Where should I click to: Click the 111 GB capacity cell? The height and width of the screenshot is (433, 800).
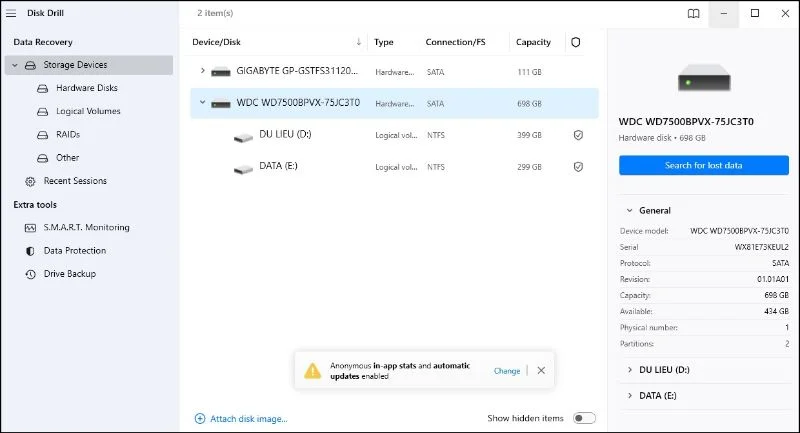click(x=529, y=72)
